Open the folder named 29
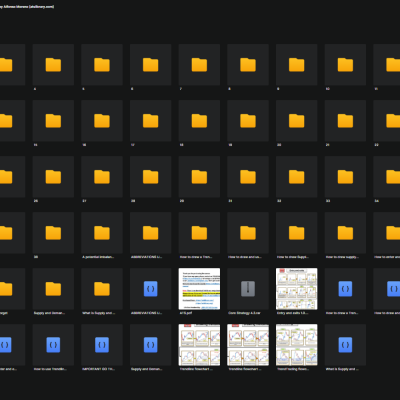 click(x=199, y=177)
